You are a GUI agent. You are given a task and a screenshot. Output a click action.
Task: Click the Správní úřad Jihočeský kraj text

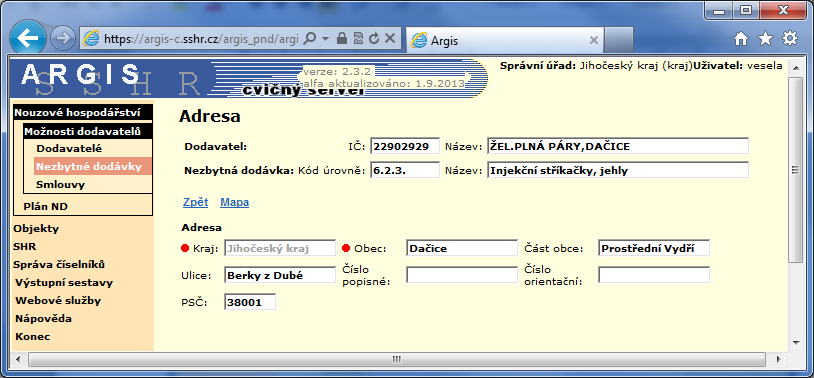[x=596, y=66]
